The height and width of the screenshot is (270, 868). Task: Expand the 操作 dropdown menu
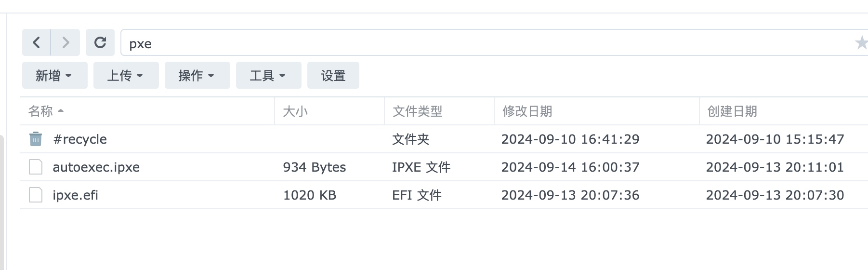point(197,75)
